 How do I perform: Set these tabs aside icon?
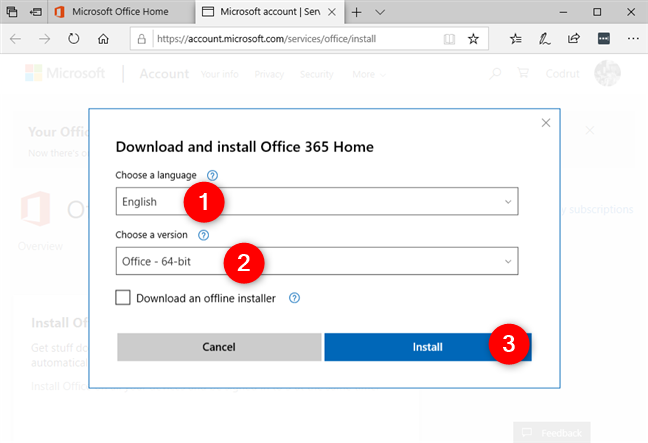click(36, 12)
